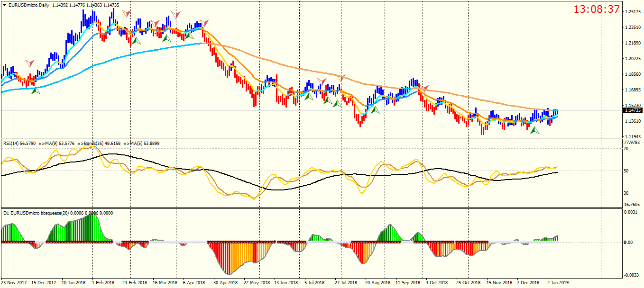Click the triangle beside EURUSDmicro,Daily title
This screenshot has width=644, height=288.
click(x=5, y=5)
